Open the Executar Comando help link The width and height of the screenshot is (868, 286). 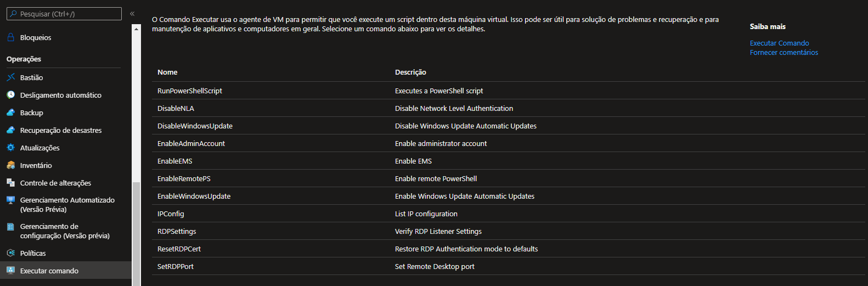(779, 43)
